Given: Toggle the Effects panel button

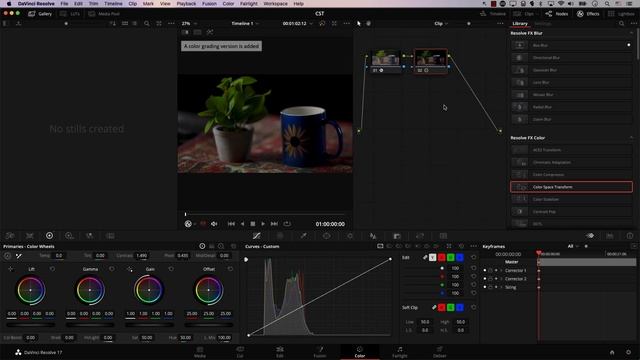Looking at the screenshot, I should 588,13.
